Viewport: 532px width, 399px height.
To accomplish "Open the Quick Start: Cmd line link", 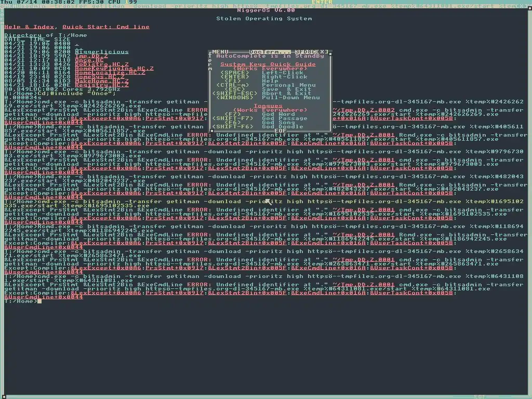I will (x=106, y=27).
